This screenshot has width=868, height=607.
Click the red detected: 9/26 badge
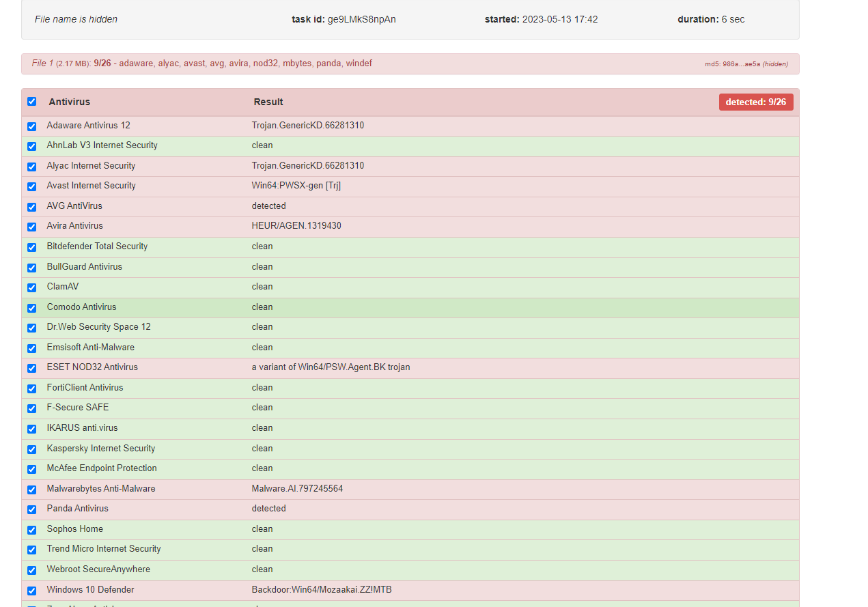(x=756, y=102)
